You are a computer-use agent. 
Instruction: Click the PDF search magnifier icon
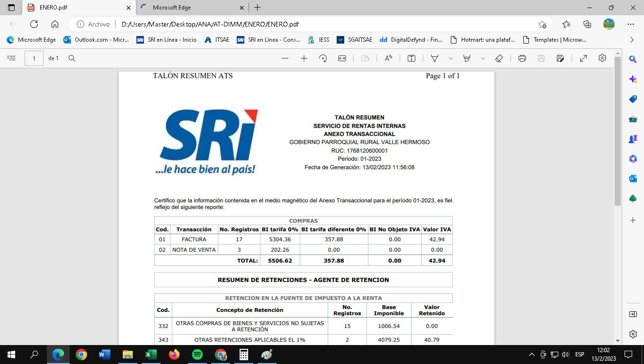click(x=72, y=58)
